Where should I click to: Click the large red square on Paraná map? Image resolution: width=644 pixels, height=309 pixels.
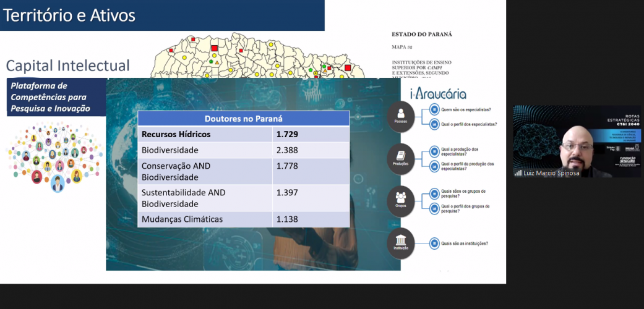(215, 48)
